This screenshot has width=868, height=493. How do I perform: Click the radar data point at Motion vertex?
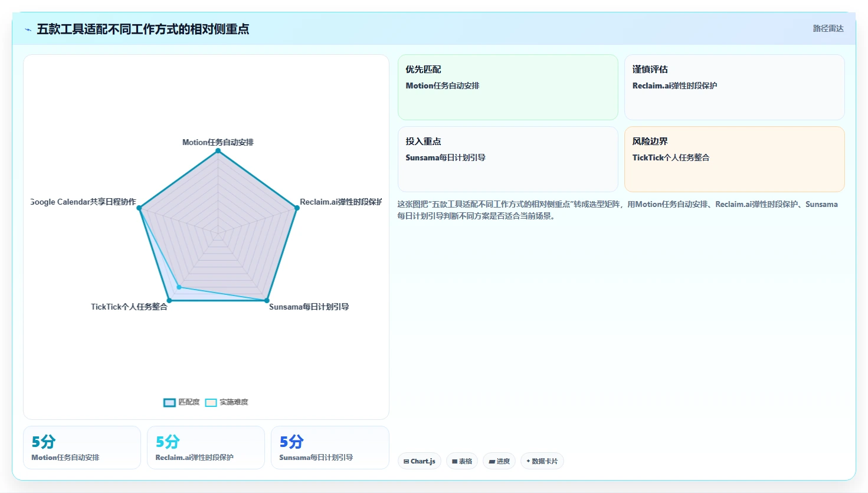pyautogui.click(x=218, y=151)
